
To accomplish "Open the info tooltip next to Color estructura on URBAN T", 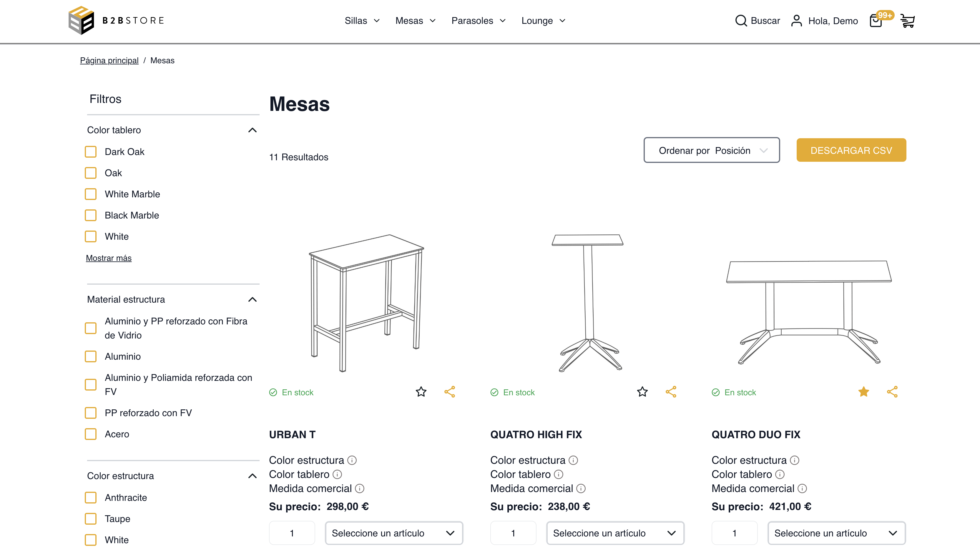I will tap(352, 460).
